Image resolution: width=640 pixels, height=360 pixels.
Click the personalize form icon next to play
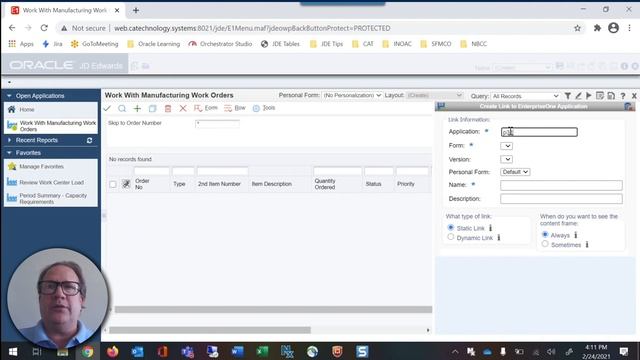tap(600, 96)
